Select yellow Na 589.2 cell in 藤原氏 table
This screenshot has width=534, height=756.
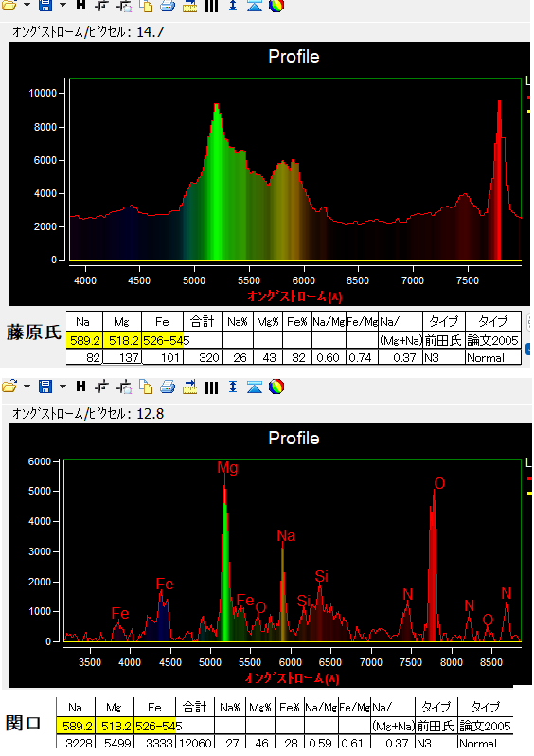coord(84,340)
